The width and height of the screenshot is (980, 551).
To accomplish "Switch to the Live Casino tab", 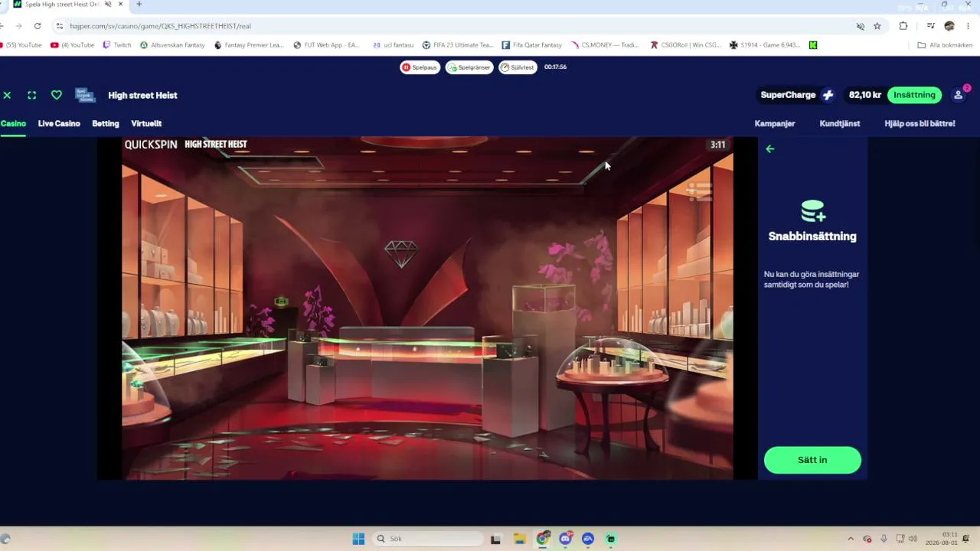I will click(59, 123).
